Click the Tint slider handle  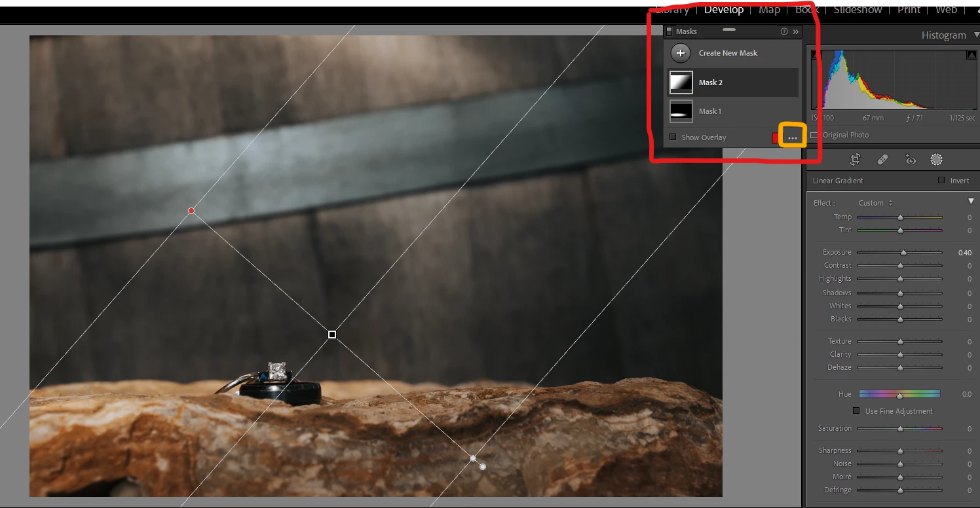click(x=900, y=230)
